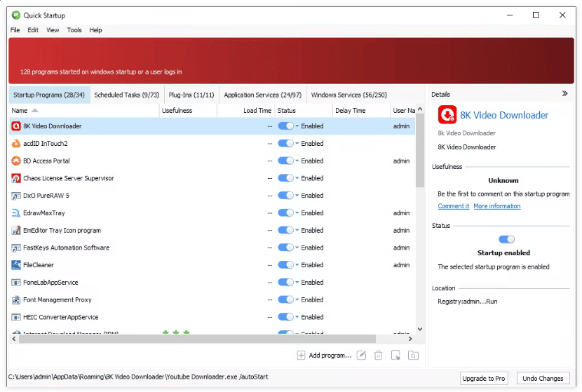Click the vertical scrollbar down arrow

pyautogui.click(x=420, y=329)
